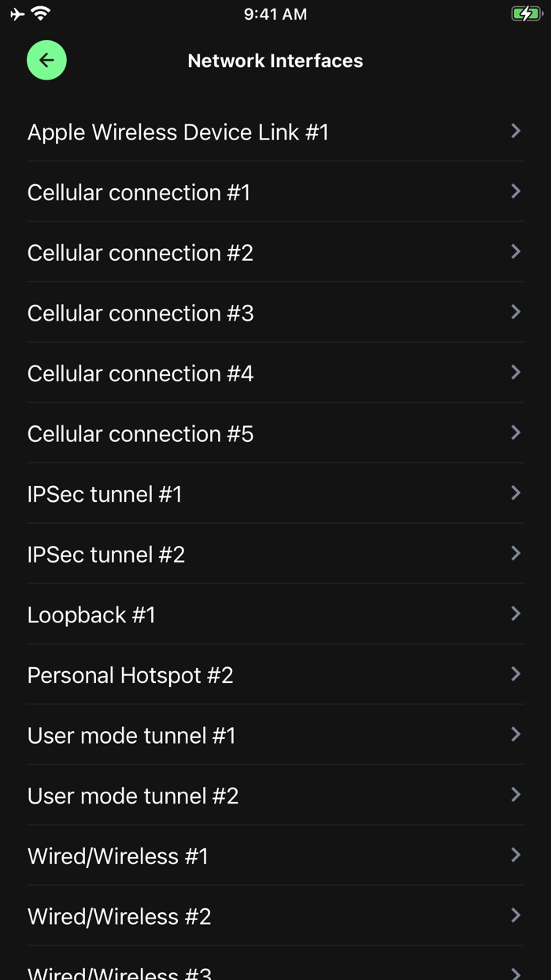Viewport: 551px width, 980px height.
Task: Tap the green back arrow button
Action: (x=46, y=60)
